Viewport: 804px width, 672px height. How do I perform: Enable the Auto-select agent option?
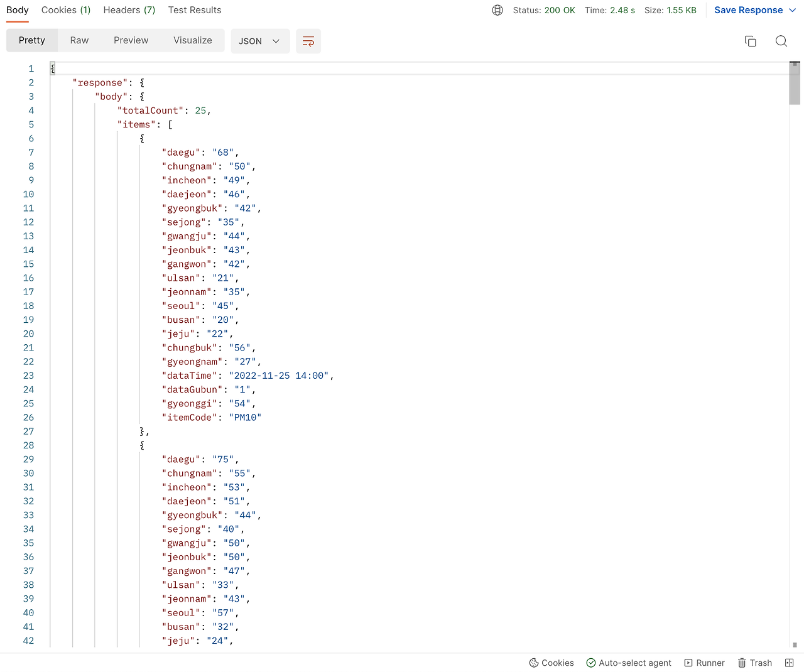(x=628, y=663)
